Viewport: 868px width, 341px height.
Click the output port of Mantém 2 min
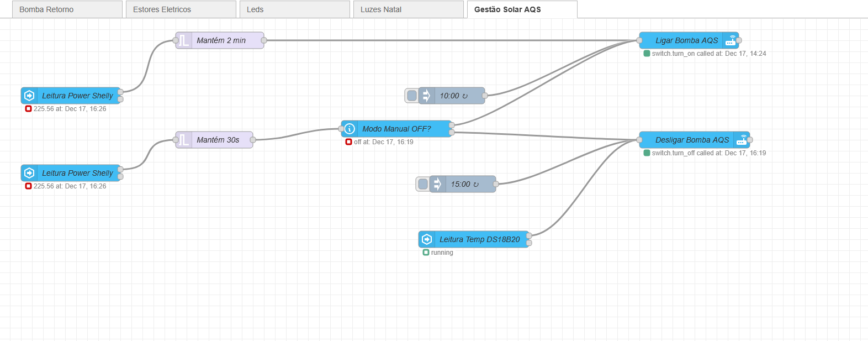(x=264, y=40)
